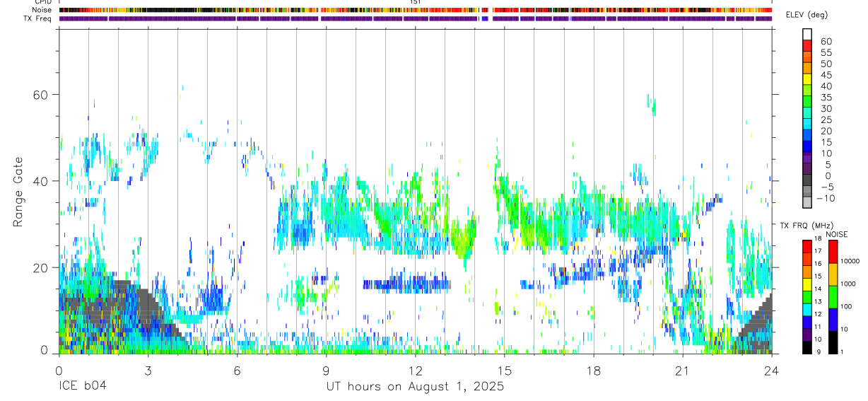Image resolution: width=868 pixels, height=401 pixels.
Task: Click the Noise row label at top
Action: pyautogui.click(x=42, y=10)
